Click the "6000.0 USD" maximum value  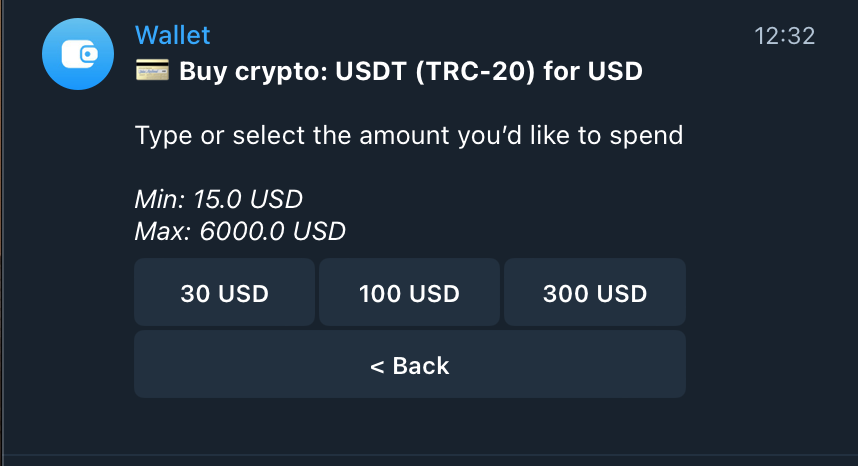click(272, 232)
